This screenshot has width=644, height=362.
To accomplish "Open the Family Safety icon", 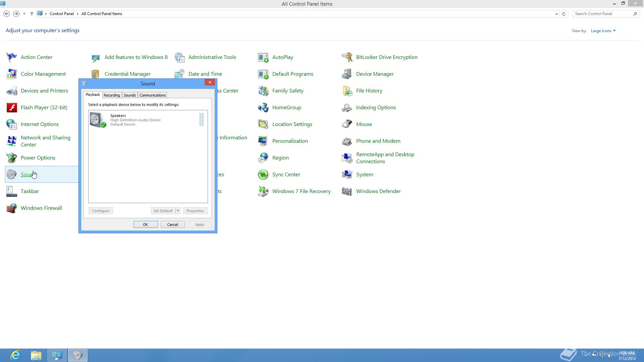I will pos(263,91).
